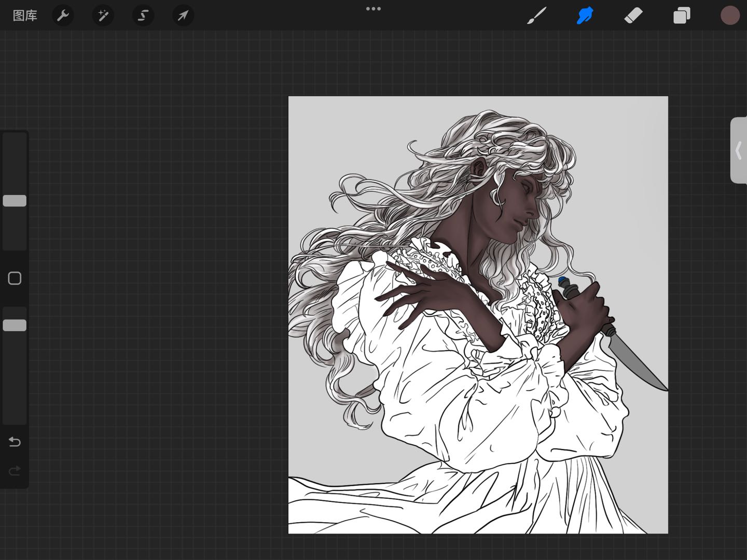Select the Eraser tool
Viewport: 747px width, 560px height.
pos(633,16)
